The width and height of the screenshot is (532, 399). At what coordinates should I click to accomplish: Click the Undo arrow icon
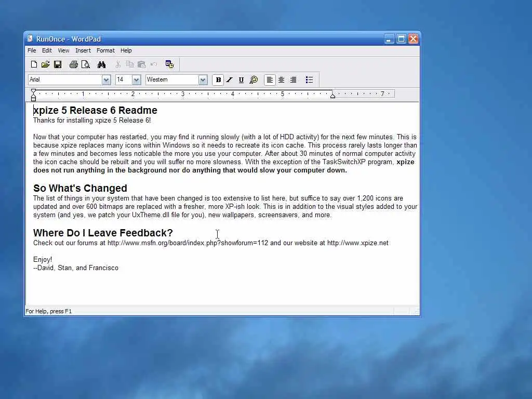[x=154, y=64]
